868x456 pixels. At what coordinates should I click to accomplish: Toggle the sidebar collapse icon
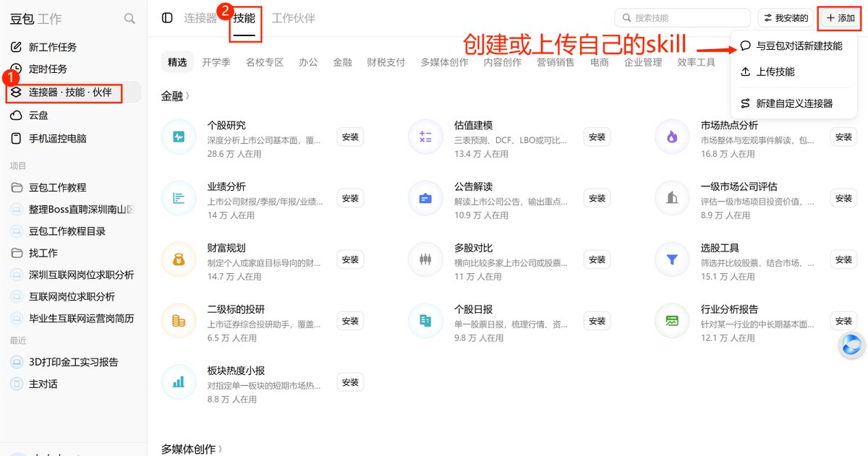pyautogui.click(x=167, y=18)
